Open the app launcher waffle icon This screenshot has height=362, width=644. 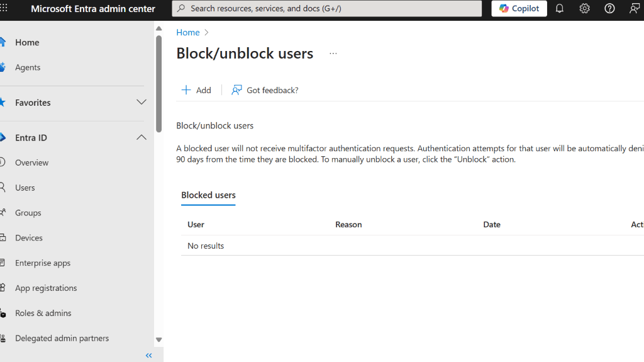click(x=4, y=8)
